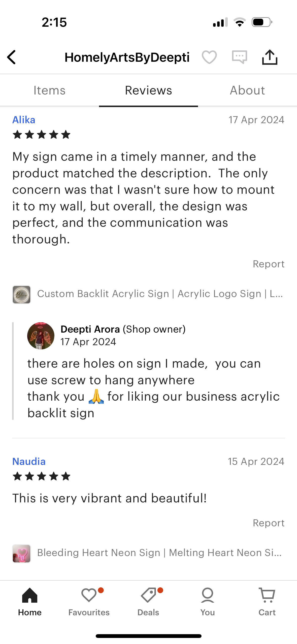Image resolution: width=297 pixels, height=644 pixels.
Task: Select the Reviews tab
Action: 148,90
